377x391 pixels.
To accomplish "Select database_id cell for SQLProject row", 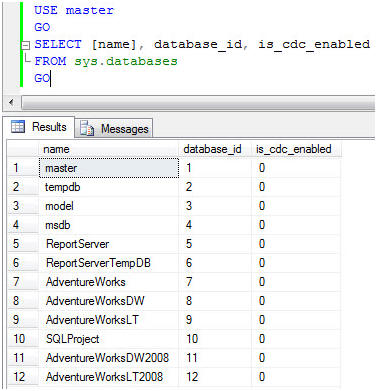I will click(x=215, y=339).
